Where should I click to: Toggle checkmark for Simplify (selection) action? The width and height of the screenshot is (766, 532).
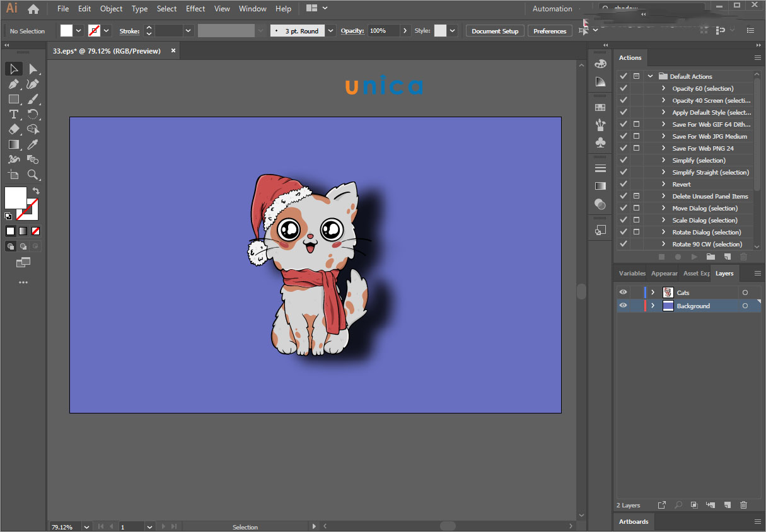tap(624, 160)
